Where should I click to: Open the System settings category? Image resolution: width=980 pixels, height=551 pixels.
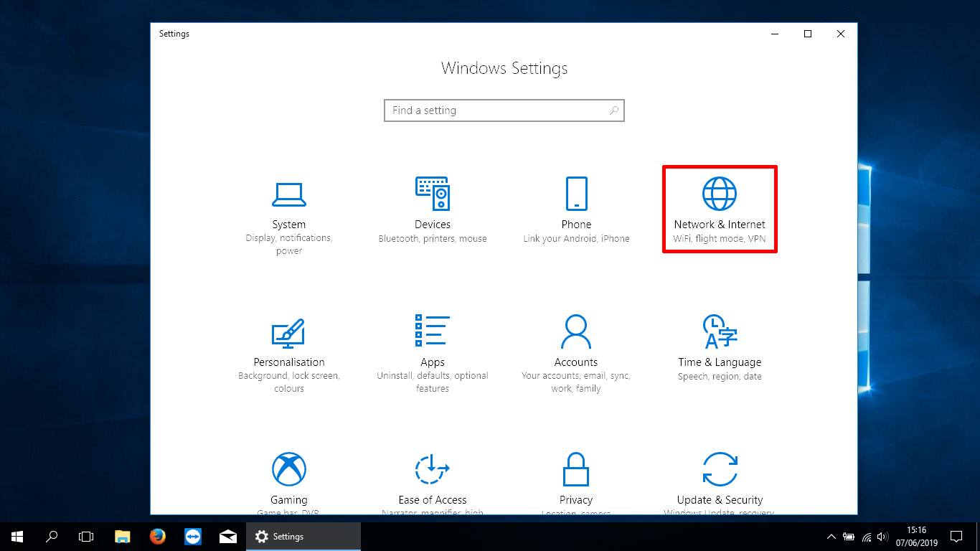click(289, 216)
